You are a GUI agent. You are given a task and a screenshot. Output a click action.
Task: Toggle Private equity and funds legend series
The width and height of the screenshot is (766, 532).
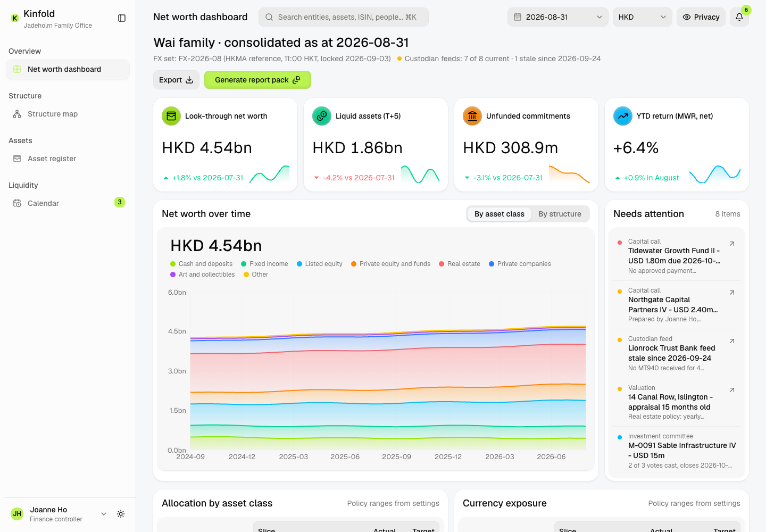coord(390,264)
